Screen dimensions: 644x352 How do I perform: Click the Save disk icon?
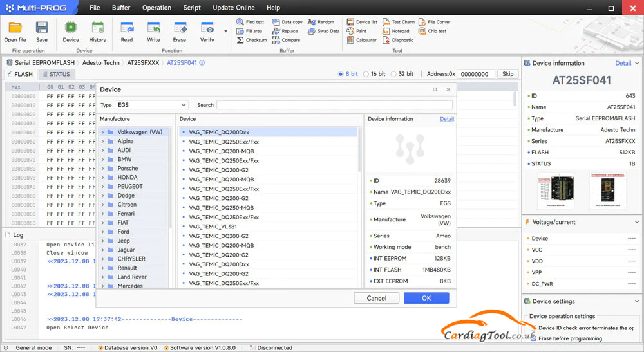41,28
